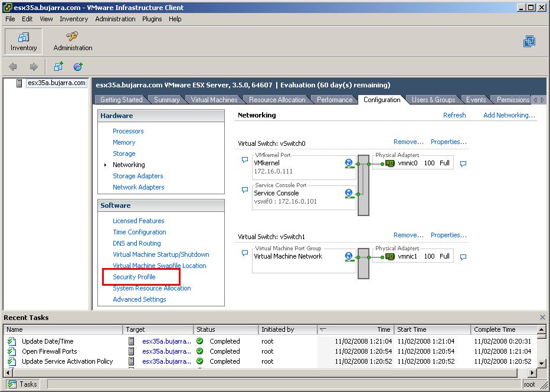Click the host server icon in inventory tree
Screen dimensions: 550x392
[x=19, y=83]
